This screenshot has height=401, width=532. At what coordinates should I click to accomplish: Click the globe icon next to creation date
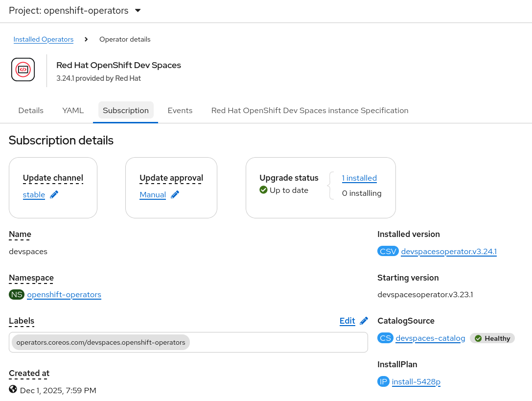(x=13, y=390)
